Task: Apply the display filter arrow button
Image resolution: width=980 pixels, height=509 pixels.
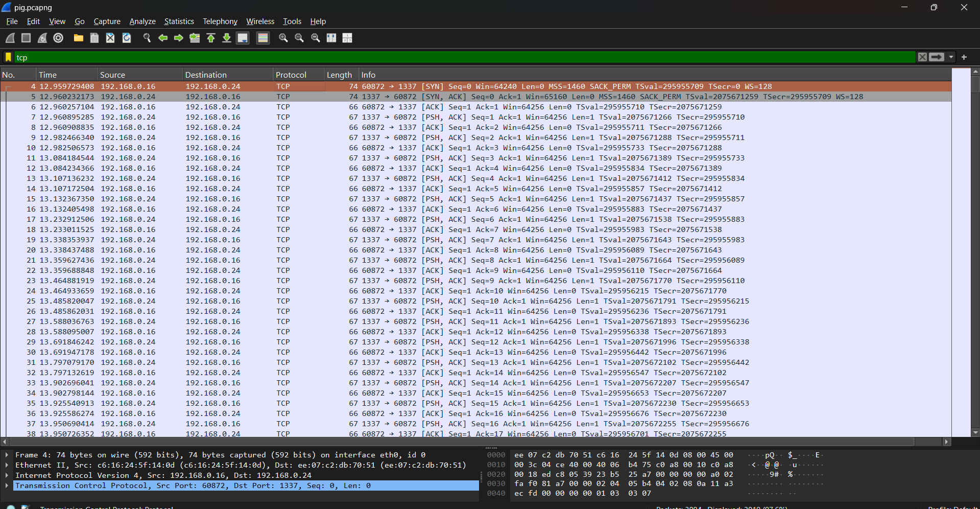Action: 937,57
